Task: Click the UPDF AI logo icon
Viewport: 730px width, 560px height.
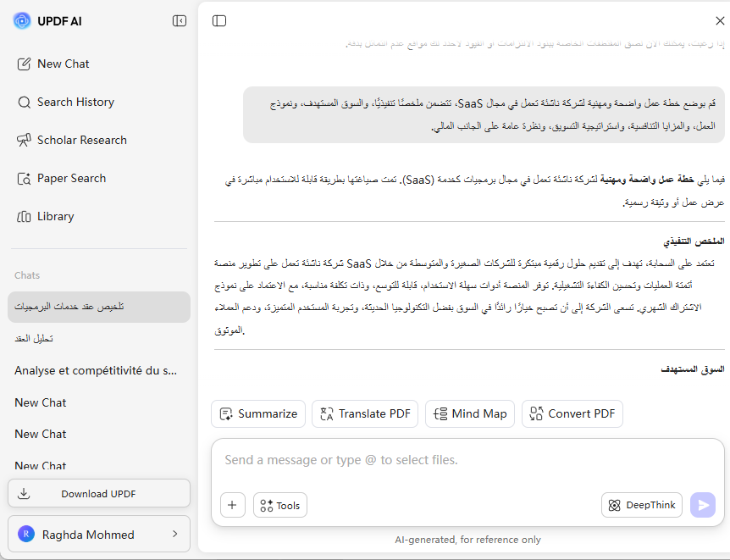Action: pyautogui.click(x=22, y=21)
